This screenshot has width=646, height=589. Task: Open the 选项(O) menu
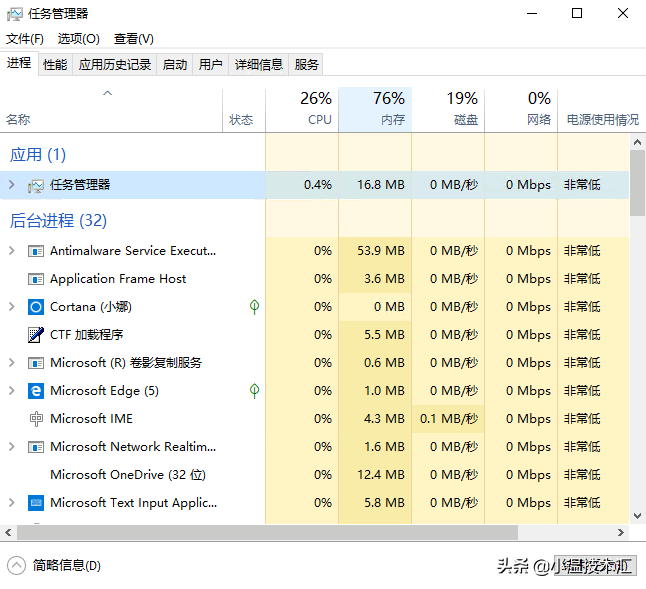[79, 39]
